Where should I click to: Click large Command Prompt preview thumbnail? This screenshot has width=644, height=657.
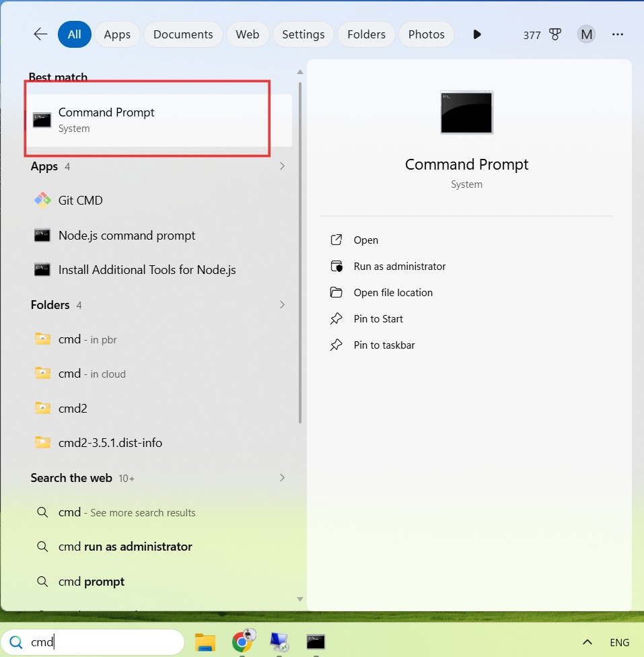466,112
